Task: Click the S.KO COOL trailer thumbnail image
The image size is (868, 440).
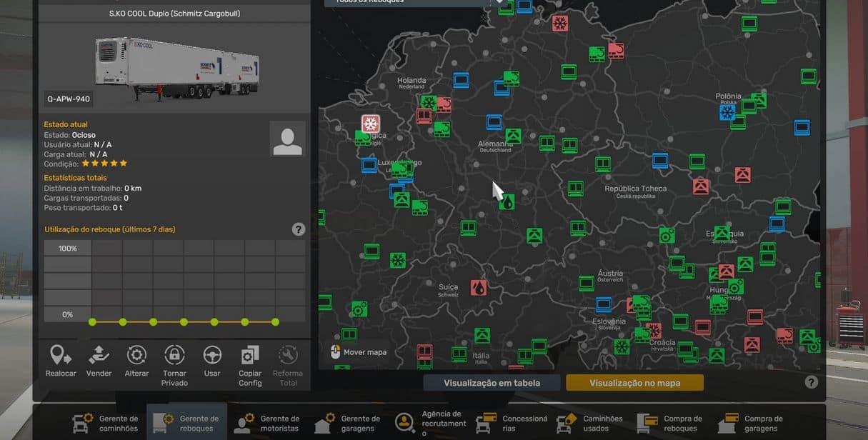Action: tap(174, 69)
